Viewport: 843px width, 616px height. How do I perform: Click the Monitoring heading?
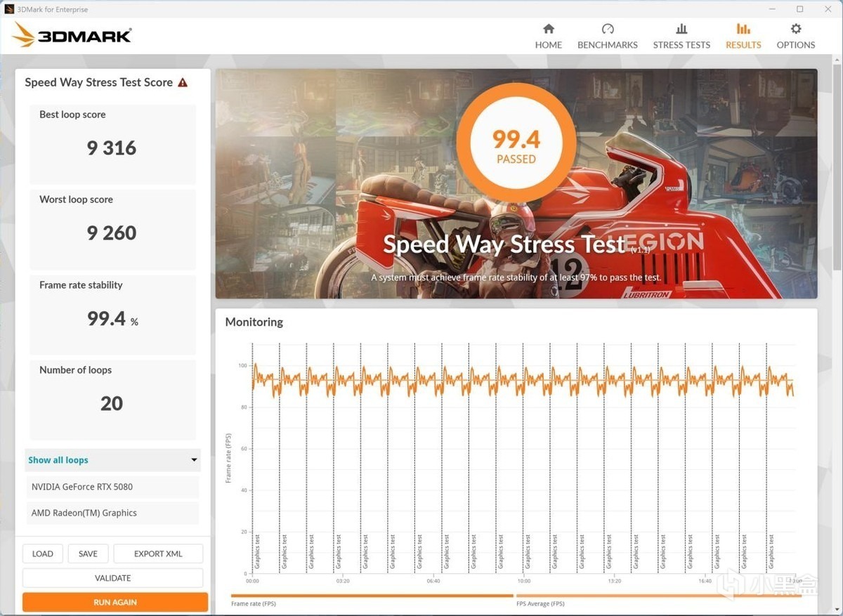click(x=254, y=322)
